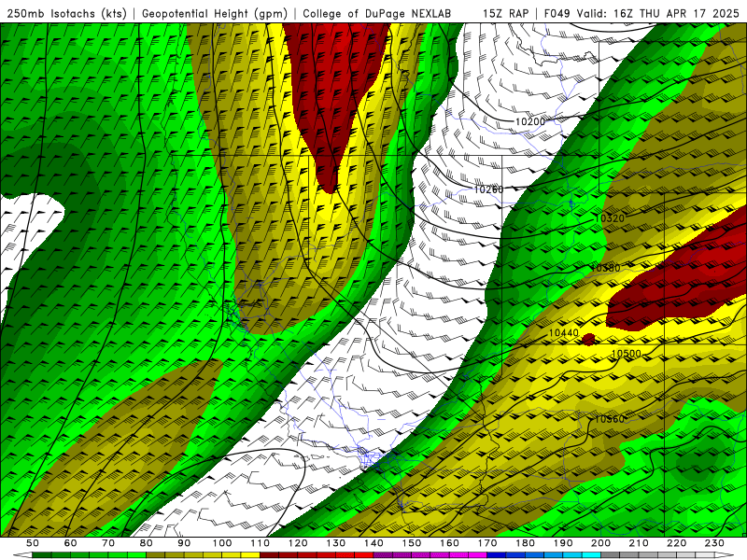747x560 pixels.
Task: Click the 180 value on the color scale
Action: point(525,543)
